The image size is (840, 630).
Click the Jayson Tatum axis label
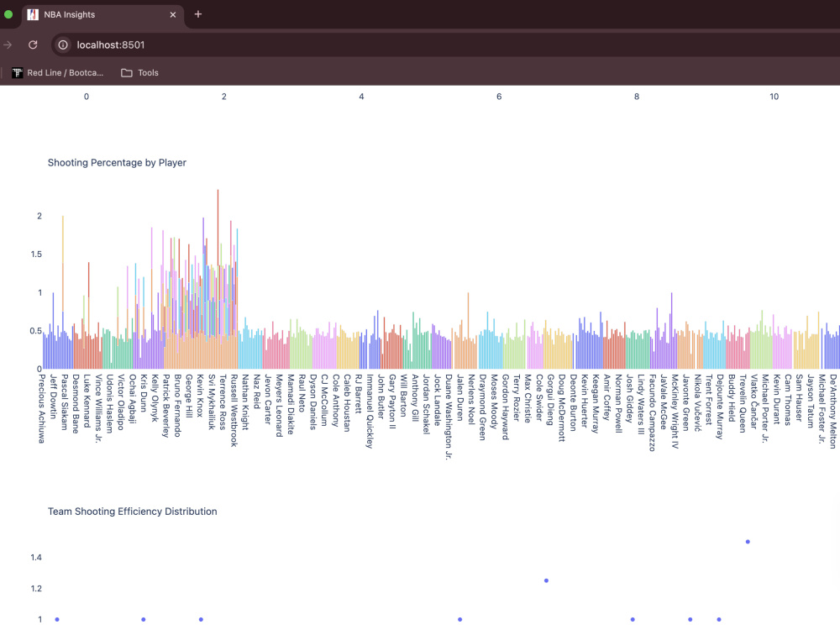811,401
